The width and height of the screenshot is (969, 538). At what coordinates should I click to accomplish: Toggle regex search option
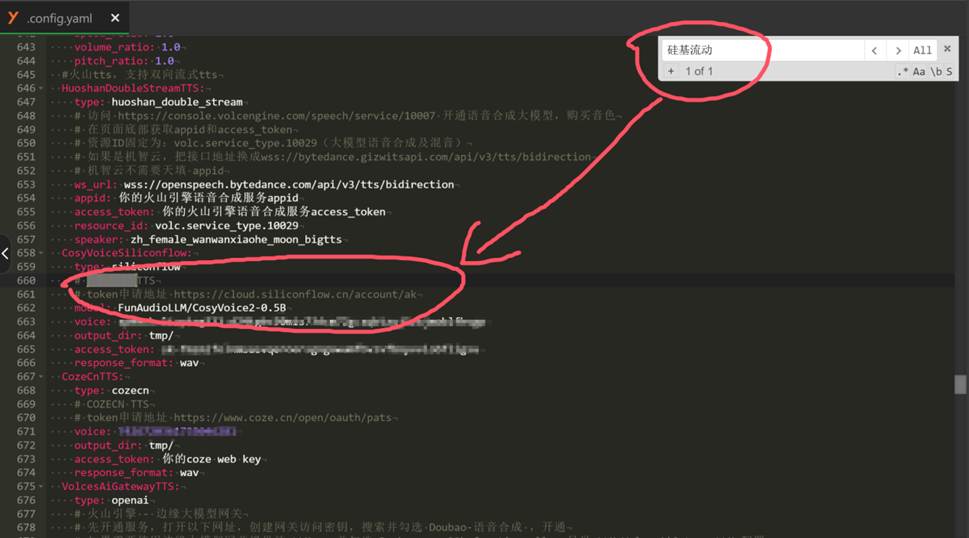pyautogui.click(x=902, y=72)
